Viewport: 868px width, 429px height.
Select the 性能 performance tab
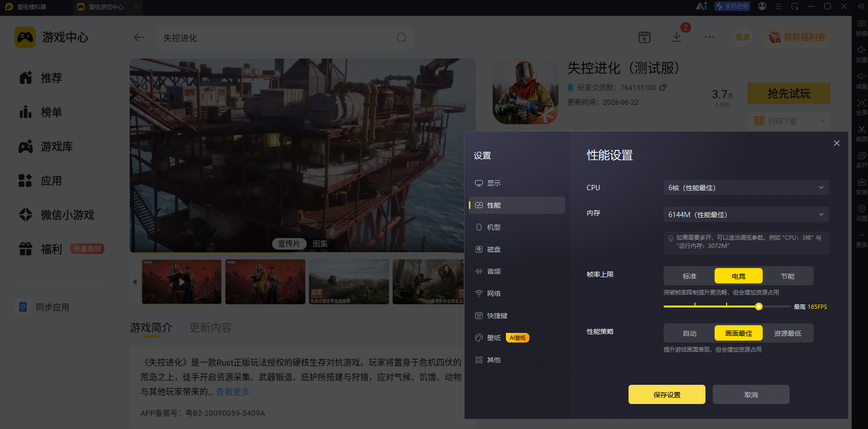516,205
